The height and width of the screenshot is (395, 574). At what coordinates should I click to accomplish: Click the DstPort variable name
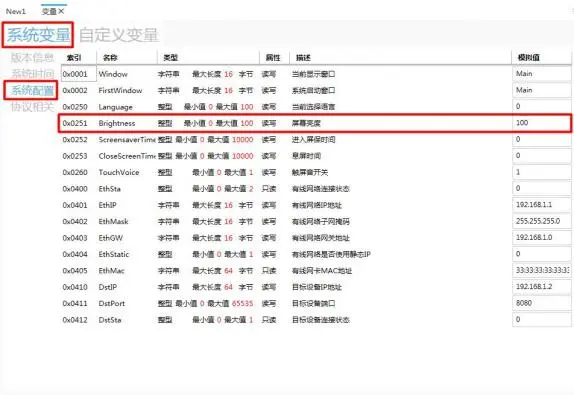point(112,303)
